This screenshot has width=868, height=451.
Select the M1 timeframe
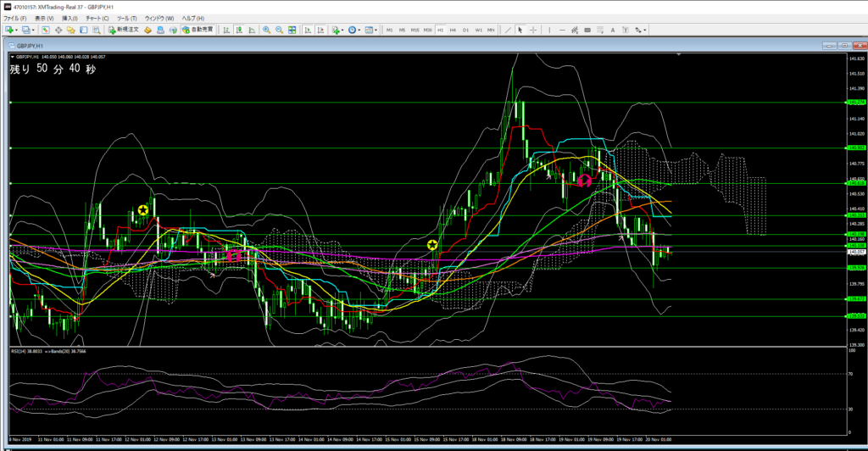[390, 30]
